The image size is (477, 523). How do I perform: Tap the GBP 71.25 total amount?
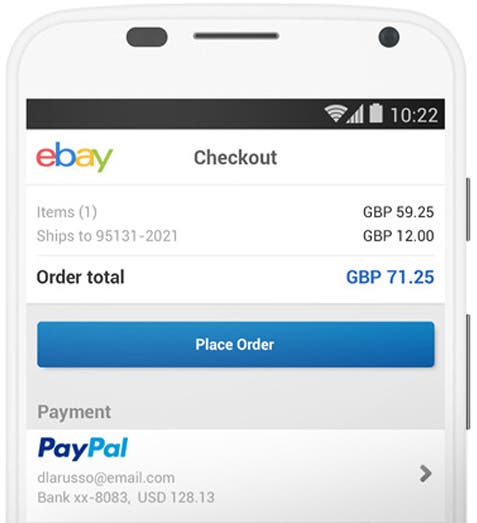pos(390,277)
